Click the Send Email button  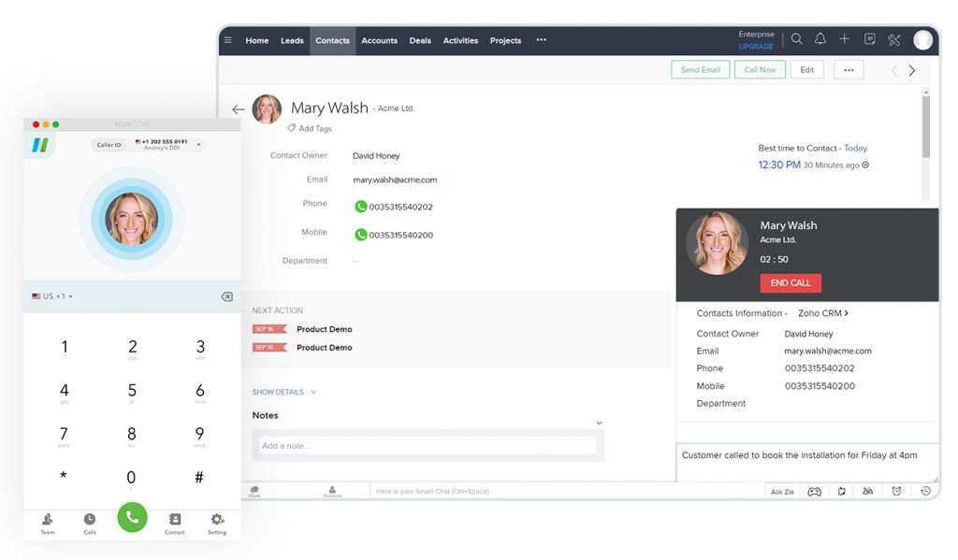pos(700,69)
